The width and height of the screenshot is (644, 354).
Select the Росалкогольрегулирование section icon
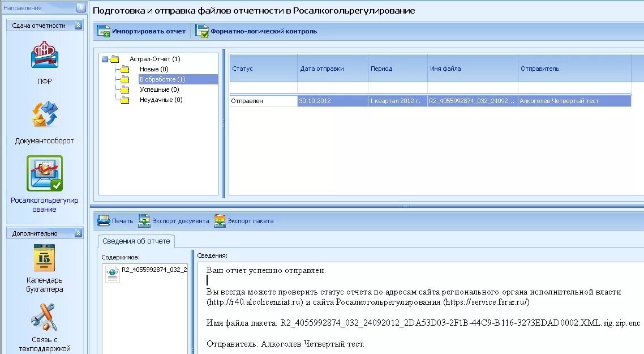tap(45, 173)
